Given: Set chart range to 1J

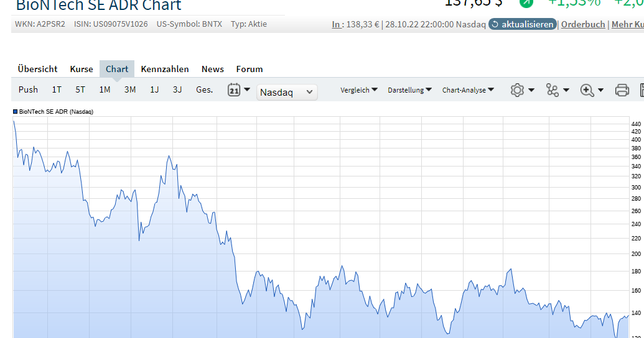Looking at the screenshot, I should [x=154, y=89].
